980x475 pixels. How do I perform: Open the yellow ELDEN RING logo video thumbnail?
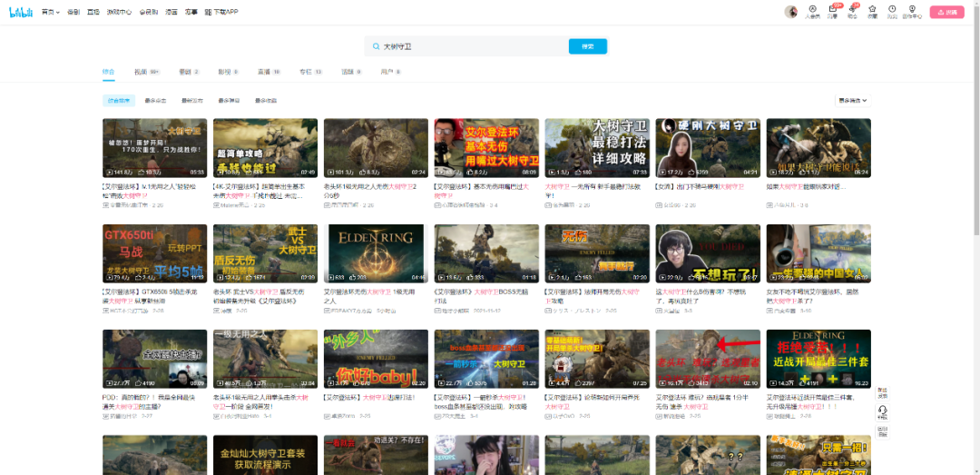(x=375, y=253)
